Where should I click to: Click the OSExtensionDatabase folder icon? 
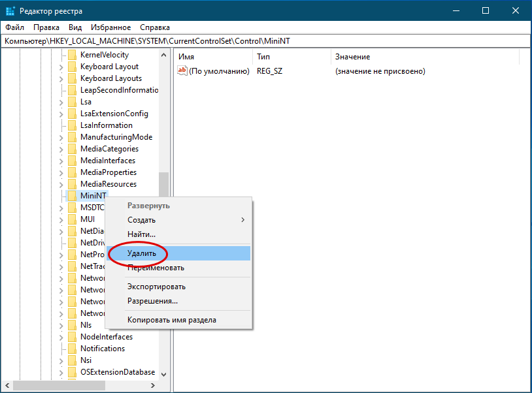72,372
